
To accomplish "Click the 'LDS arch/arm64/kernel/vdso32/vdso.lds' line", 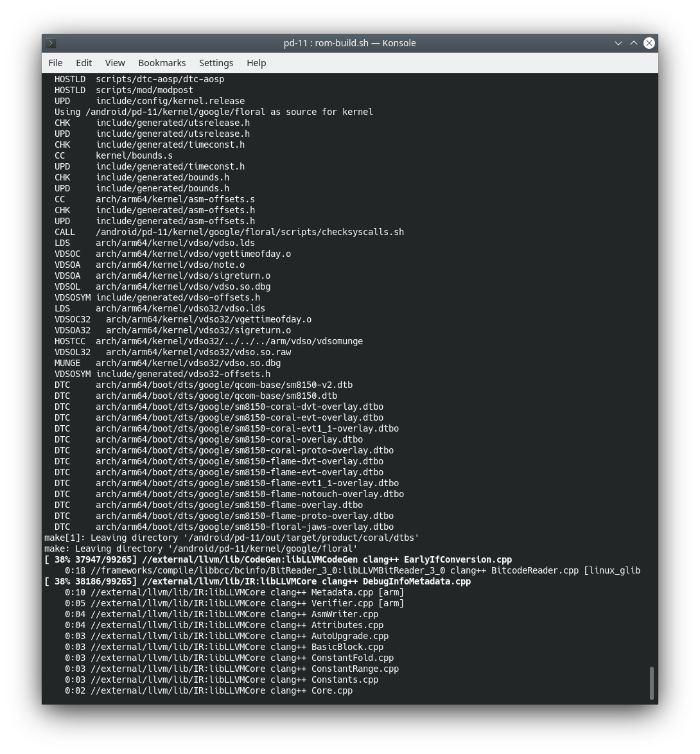I will [160, 309].
